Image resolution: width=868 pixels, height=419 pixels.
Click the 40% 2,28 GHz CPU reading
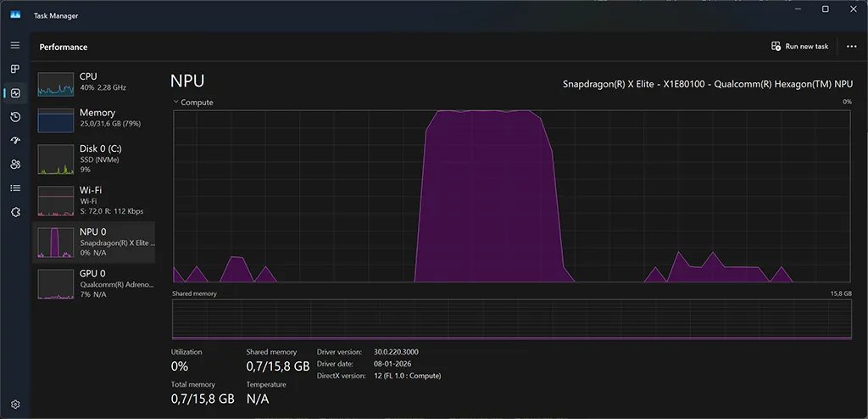click(103, 87)
